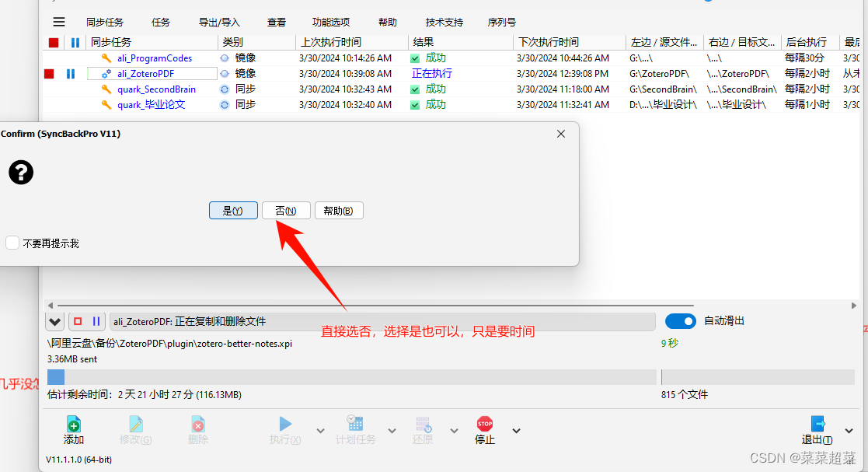Click wrench icon beside quark_SecondBrain
This screenshot has width=868, height=472.
click(x=106, y=89)
